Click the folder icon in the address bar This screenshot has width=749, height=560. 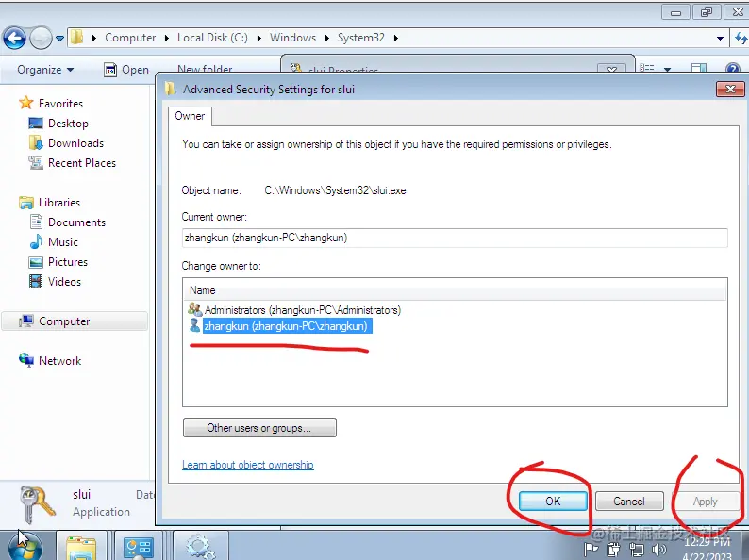pyautogui.click(x=77, y=37)
